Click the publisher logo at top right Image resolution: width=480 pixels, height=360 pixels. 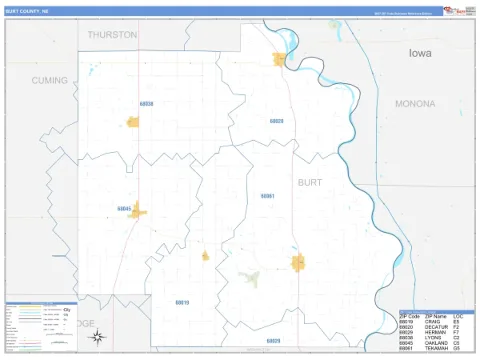(459, 11)
